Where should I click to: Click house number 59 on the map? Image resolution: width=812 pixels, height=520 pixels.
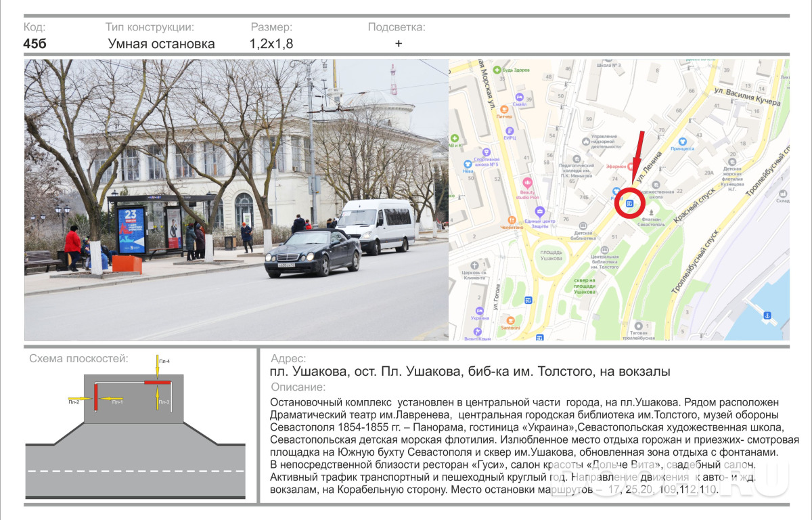(x=590, y=120)
